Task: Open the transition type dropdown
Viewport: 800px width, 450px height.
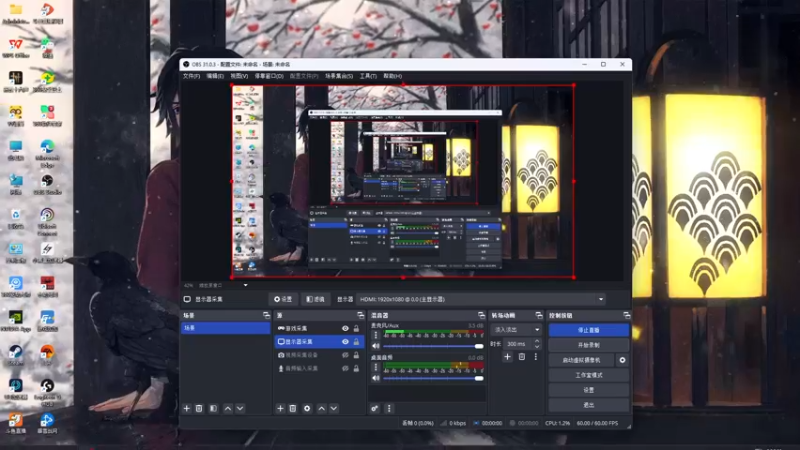Action: point(516,330)
